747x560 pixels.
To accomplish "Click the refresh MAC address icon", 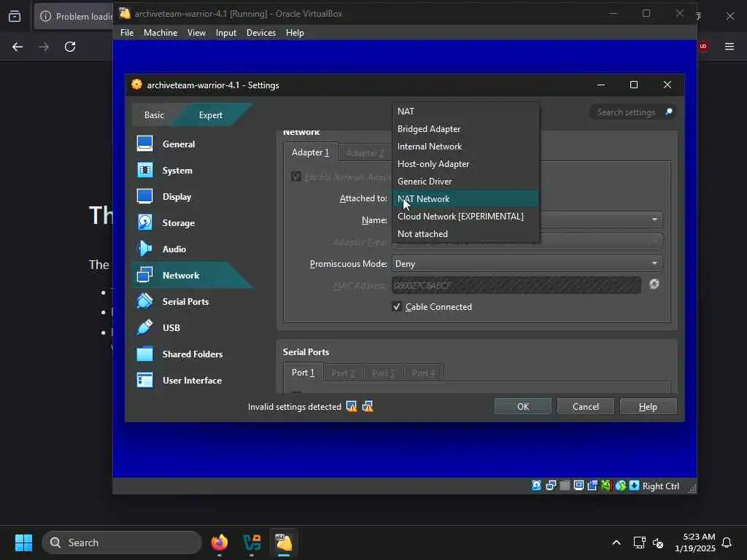I will 654,284.
